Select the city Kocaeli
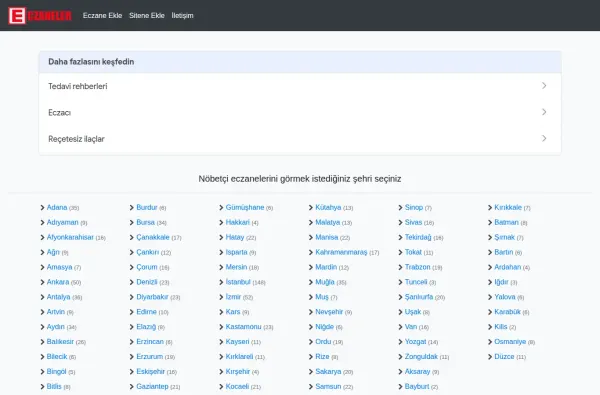This screenshot has height=395, width=600. (237, 387)
